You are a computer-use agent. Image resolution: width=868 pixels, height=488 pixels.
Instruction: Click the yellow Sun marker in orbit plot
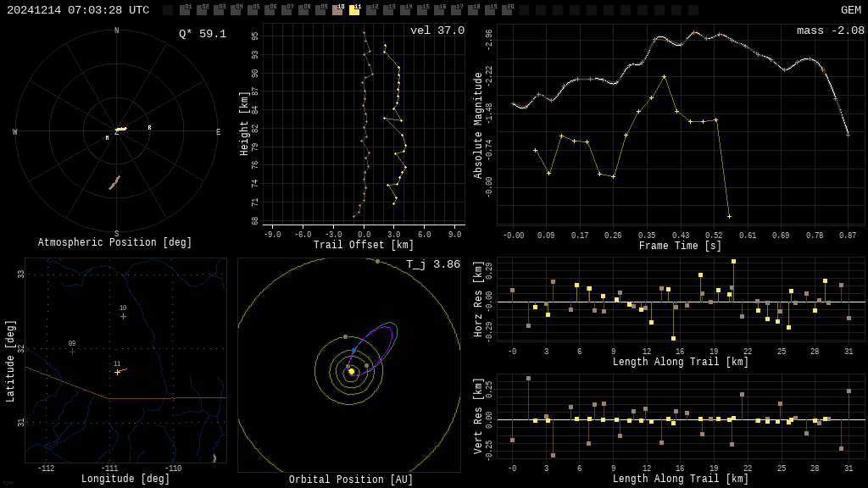click(351, 371)
